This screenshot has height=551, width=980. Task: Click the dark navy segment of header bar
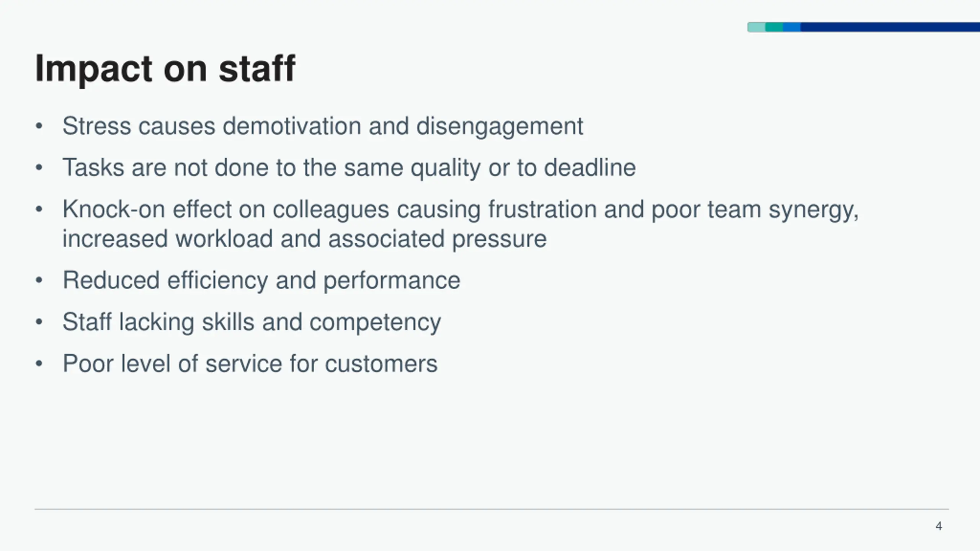[888, 27]
